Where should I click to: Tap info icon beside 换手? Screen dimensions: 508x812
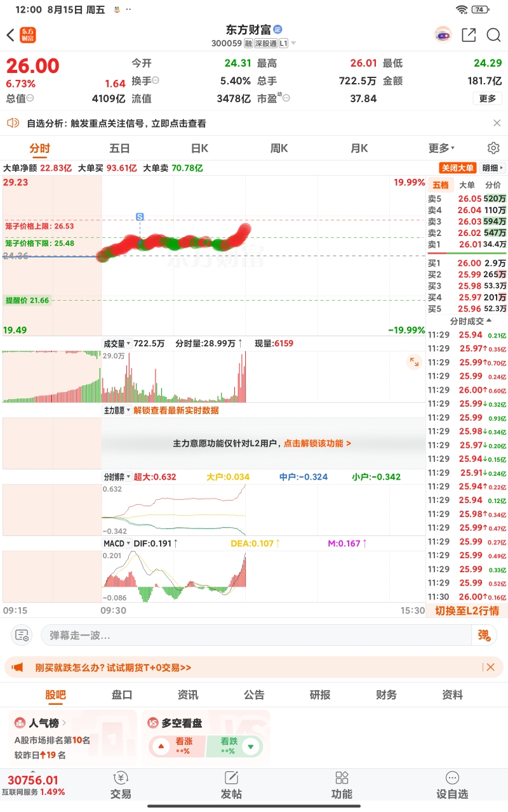click(156, 81)
